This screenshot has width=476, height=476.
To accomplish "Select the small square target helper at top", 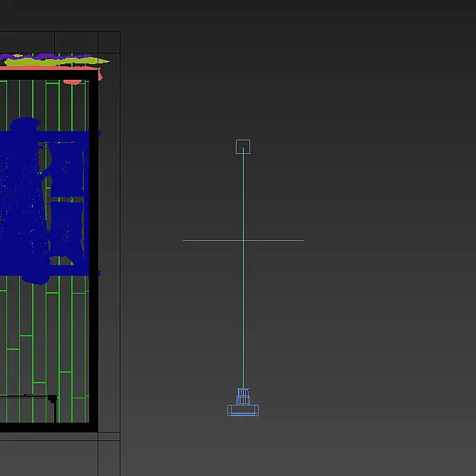I will (x=243, y=147).
